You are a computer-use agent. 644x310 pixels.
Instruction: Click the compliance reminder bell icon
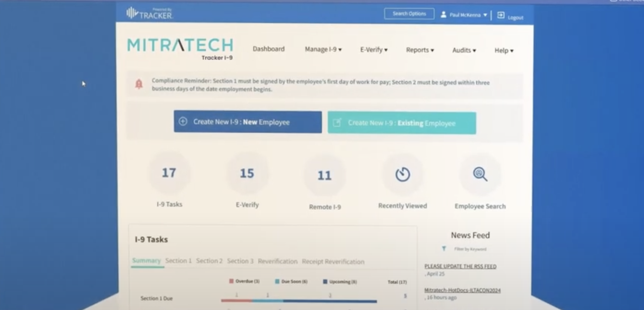[x=139, y=84]
